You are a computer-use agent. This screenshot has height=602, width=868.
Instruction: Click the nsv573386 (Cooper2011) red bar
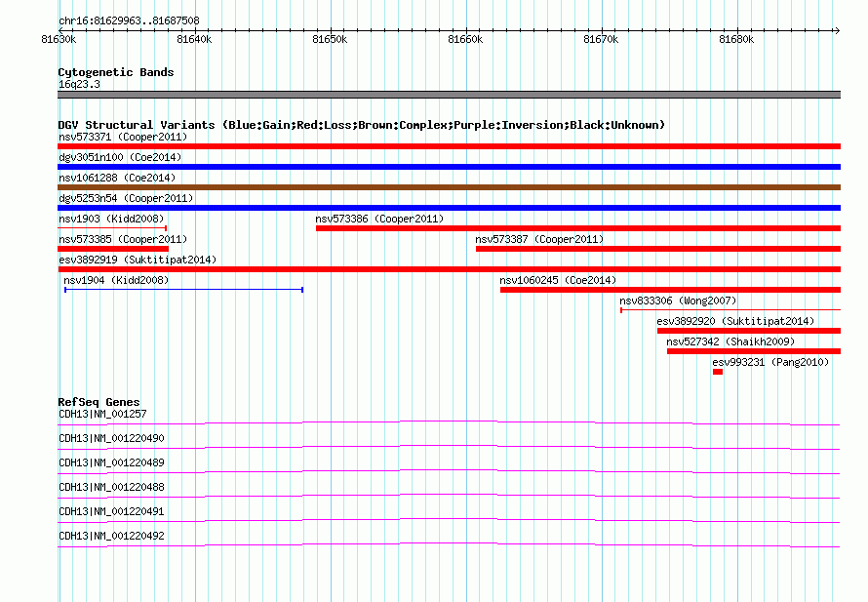[578, 228]
